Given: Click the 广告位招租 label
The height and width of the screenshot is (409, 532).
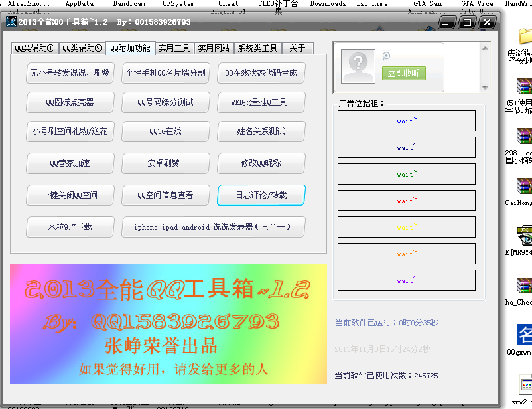Looking at the screenshot, I should [x=362, y=104].
